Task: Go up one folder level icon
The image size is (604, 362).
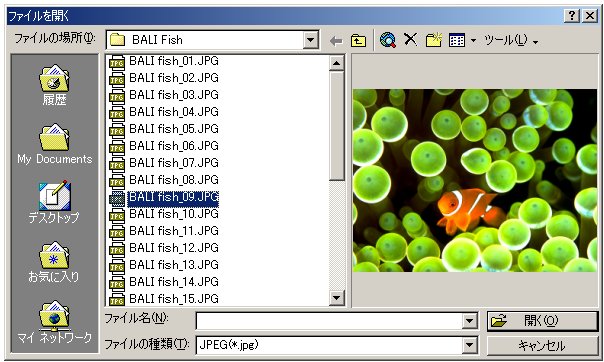Action: click(x=358, y=40)
